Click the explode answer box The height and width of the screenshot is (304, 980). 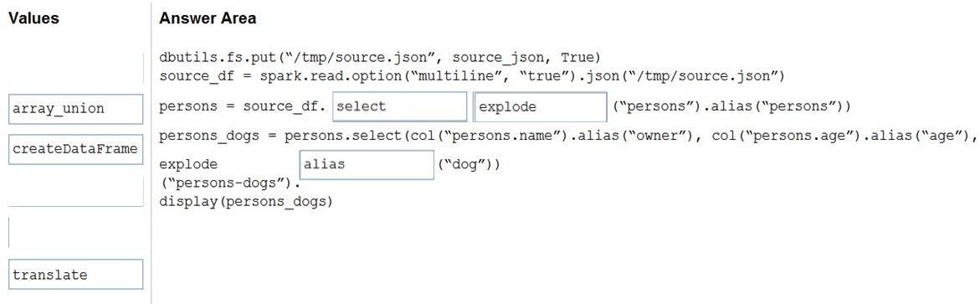click(x=541, y=106)
